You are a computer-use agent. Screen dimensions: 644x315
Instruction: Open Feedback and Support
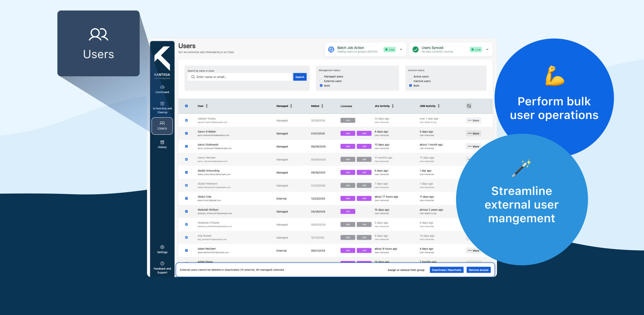click(162, 268)
